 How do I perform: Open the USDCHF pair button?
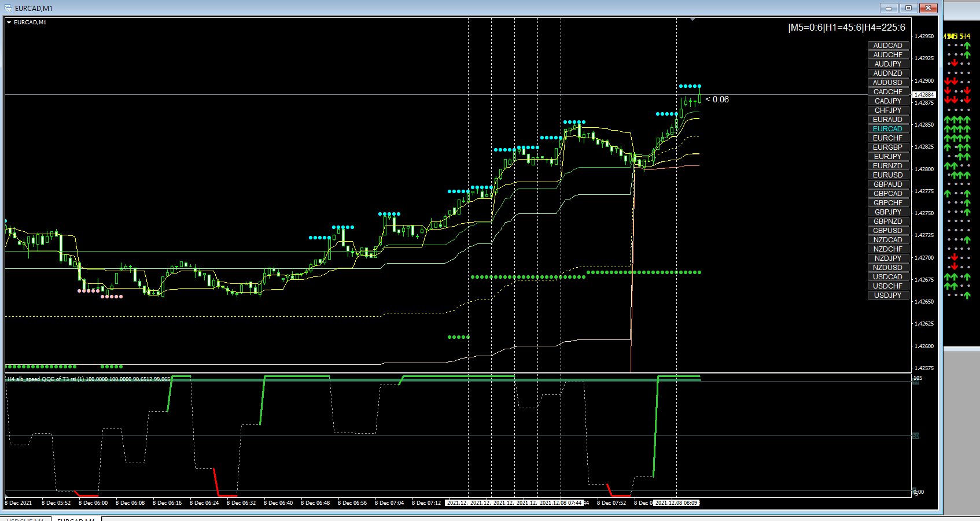pos(888,286)
